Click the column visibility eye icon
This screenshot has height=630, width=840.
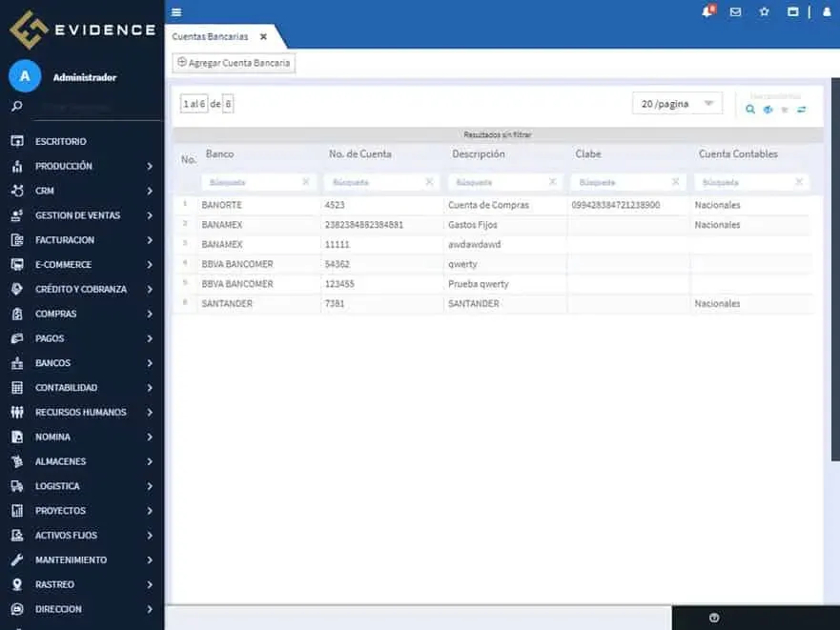[768, 109]
